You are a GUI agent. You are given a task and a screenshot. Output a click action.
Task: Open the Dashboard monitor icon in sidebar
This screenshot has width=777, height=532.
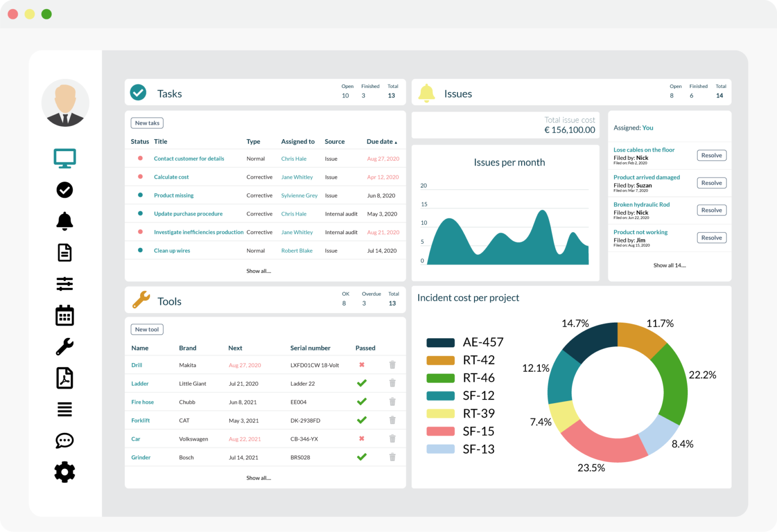click(64, 158)
